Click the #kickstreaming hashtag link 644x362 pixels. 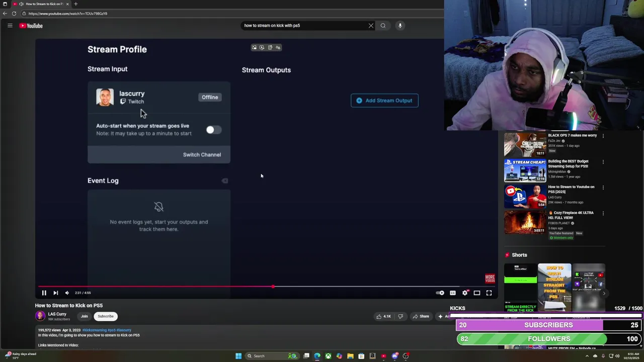coord(94,330)
